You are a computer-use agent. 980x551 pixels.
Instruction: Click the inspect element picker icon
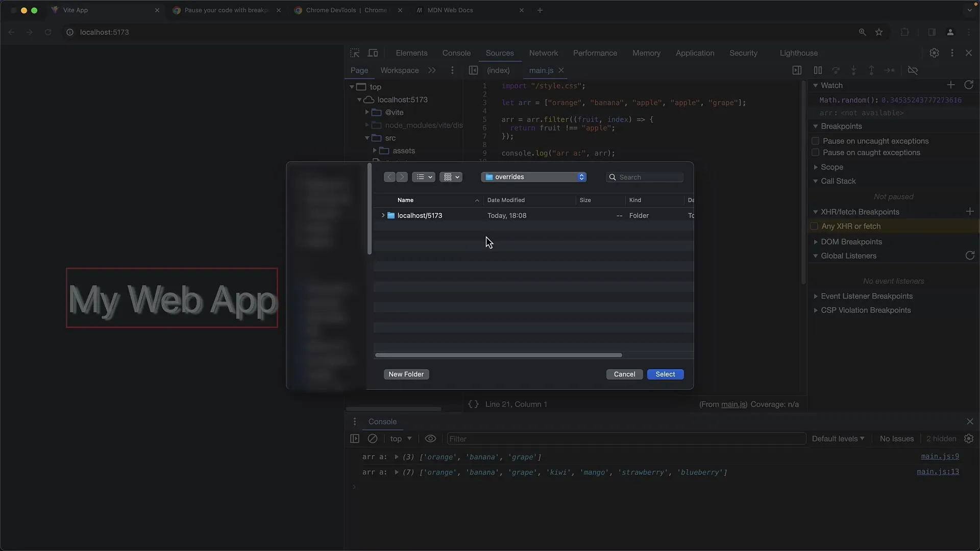point(355,53)
